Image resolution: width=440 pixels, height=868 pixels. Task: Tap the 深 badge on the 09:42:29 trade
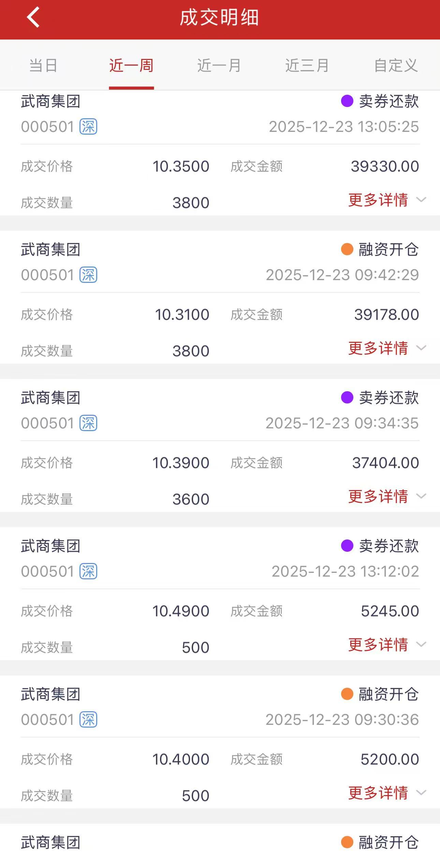click(88, 275)
